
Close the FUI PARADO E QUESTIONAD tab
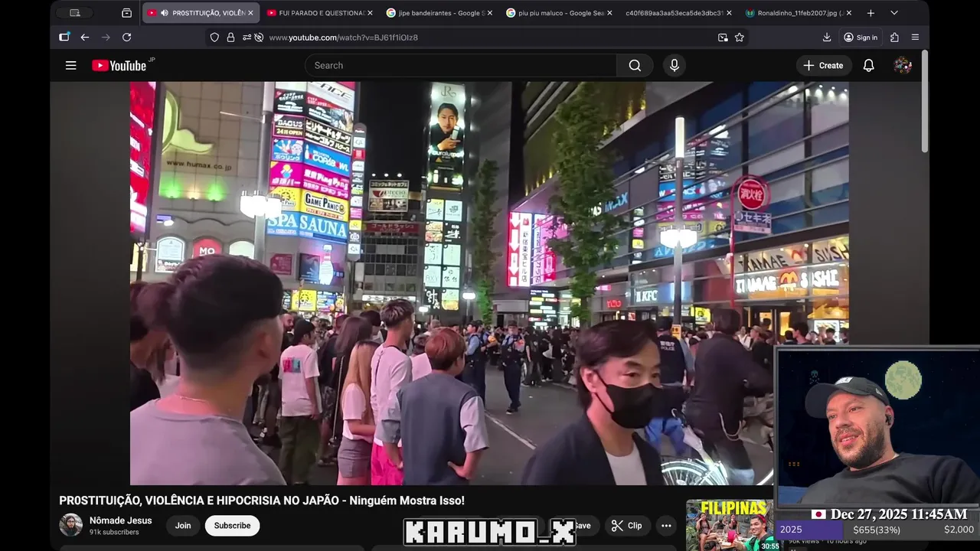371,13
